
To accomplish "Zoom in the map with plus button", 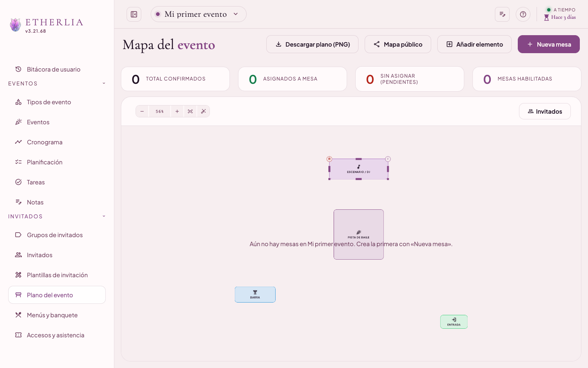I will tap(177, 111).
